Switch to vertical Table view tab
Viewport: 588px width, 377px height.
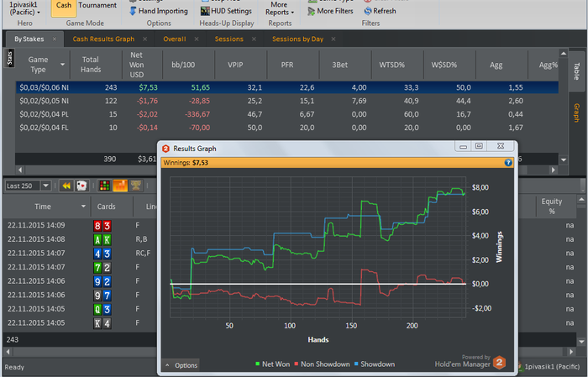point(576,71)
